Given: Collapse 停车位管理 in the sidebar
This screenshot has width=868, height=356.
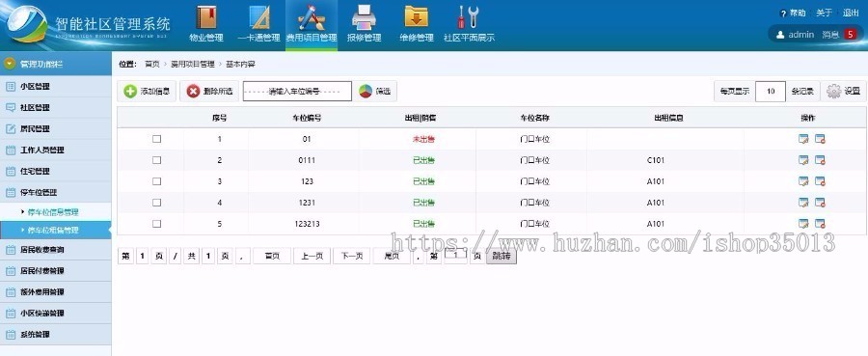Looking at the screenshot, I should 55,192.
